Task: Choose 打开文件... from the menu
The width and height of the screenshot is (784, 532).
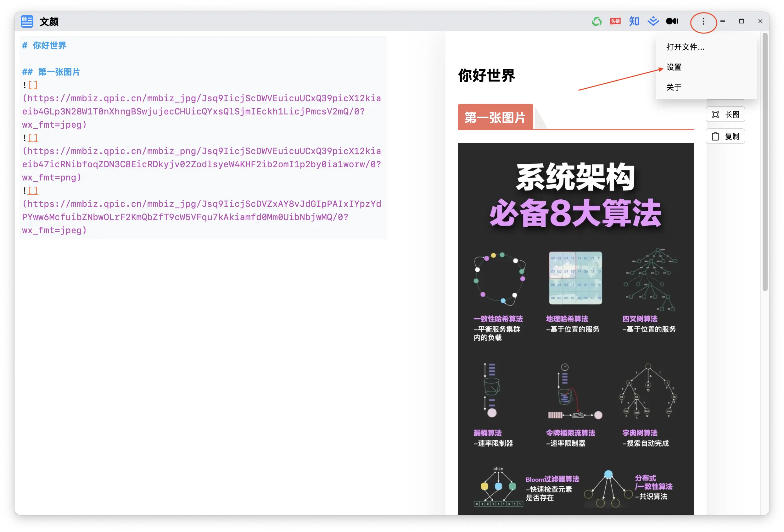Action: [x=685, y=47]
